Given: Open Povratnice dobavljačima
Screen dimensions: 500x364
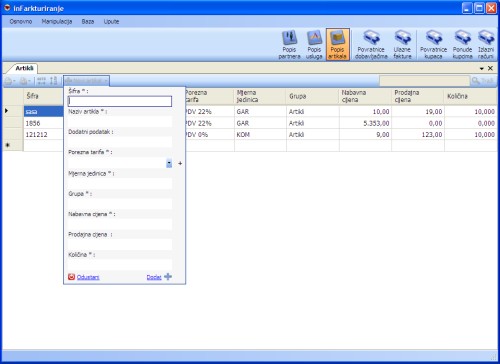Looking at the screenshot, I should 371,45.
